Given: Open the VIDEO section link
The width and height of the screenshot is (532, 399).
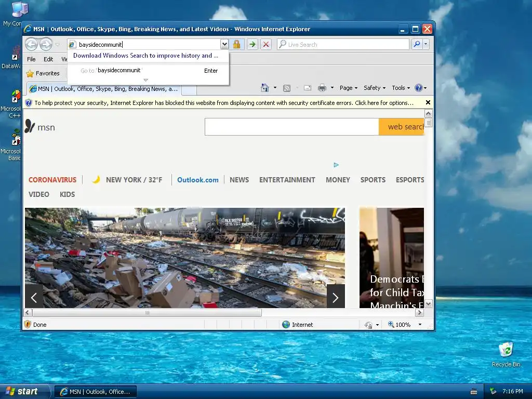Looking at the screenshot, I should [38, 194].
